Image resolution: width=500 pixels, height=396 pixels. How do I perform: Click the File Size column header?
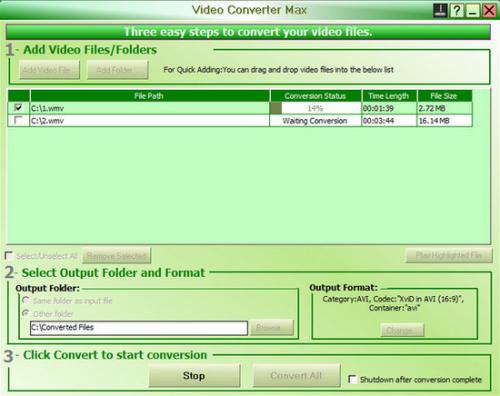(444, 96)
